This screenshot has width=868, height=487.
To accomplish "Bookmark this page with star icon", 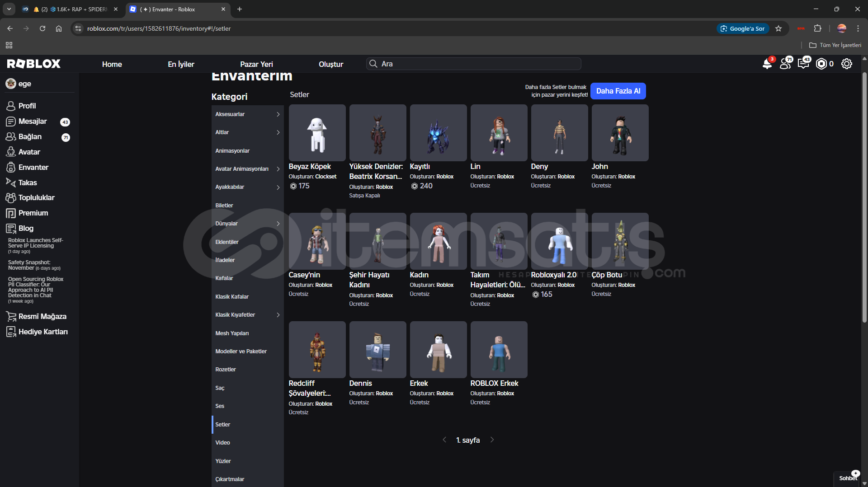I will [x=778, y=28].
